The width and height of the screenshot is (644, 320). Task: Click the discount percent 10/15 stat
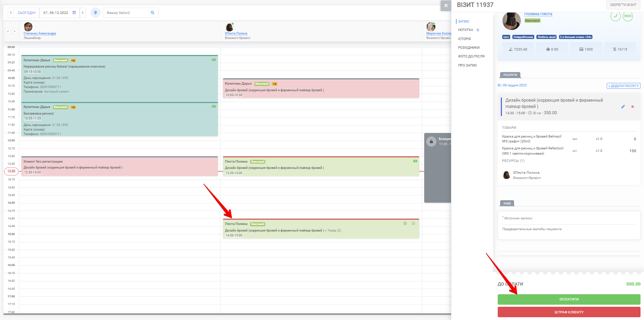click(620, 49)
